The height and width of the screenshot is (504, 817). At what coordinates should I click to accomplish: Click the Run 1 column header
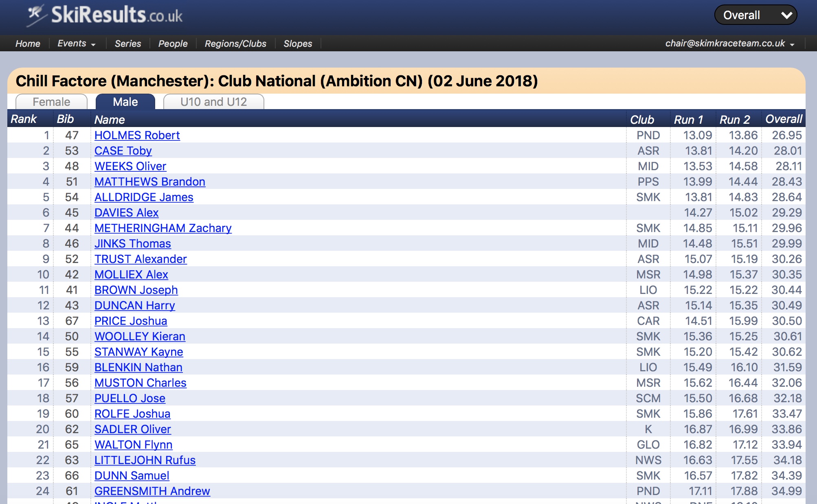(688, 120)
